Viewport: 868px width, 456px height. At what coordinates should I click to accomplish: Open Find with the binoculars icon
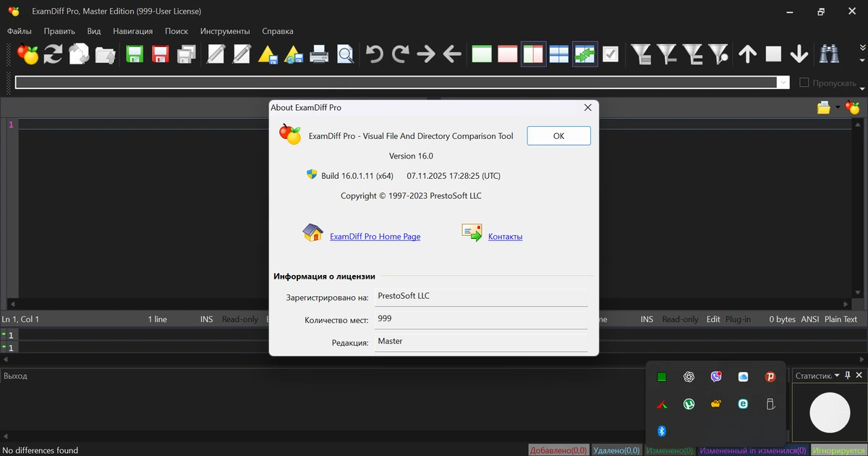(x=829, y=54)
